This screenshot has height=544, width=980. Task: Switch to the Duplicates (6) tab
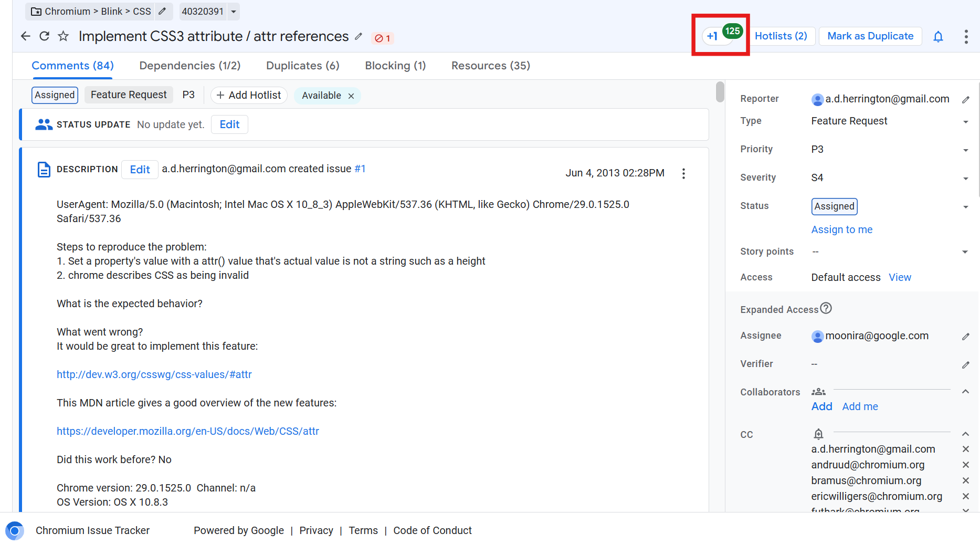[x=303, y=65]
